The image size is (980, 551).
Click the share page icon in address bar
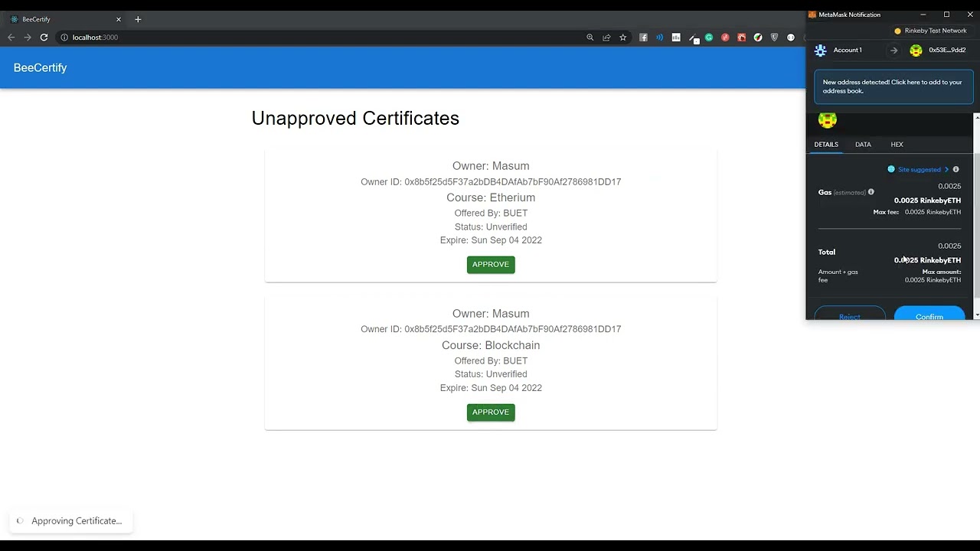(606, 37)
